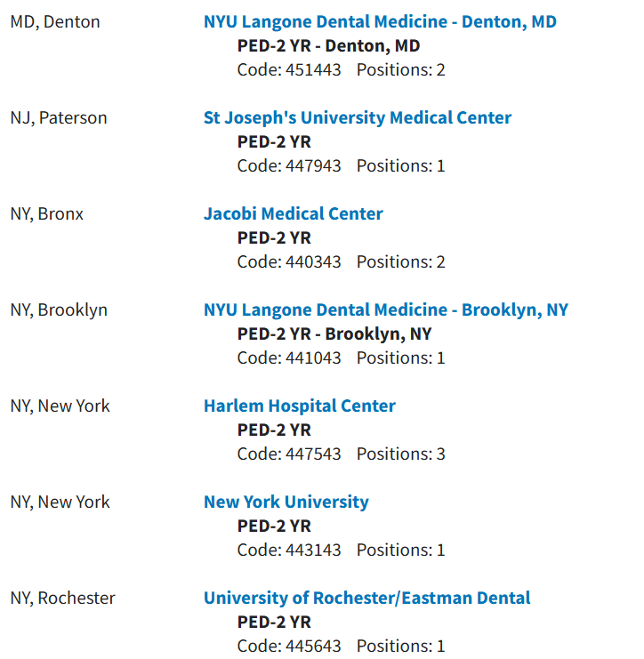Open the New York University program link
Image resolution: width=644 pixels, height=659 pixels.
pos(286,502)
